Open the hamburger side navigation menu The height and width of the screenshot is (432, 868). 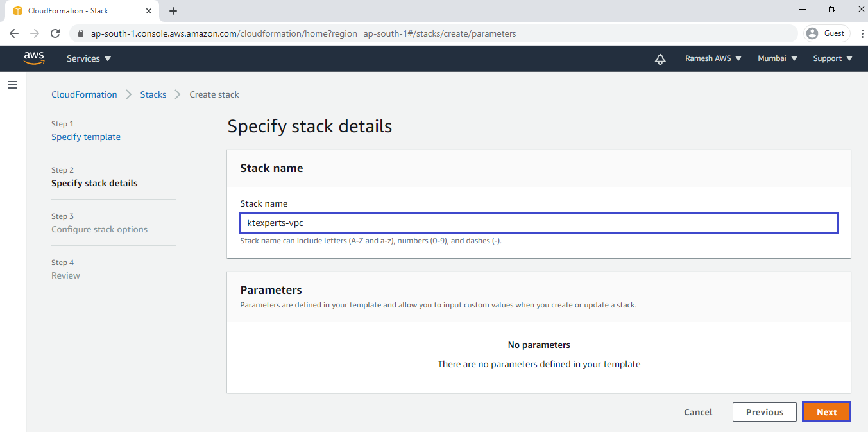pos(13,85)
